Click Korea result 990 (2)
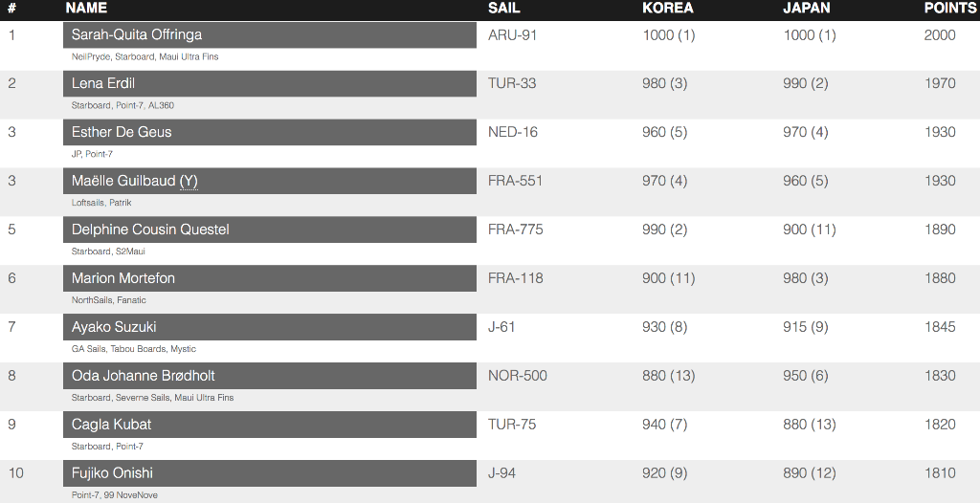Screen dimensions: 980x503 pos(664,230)
